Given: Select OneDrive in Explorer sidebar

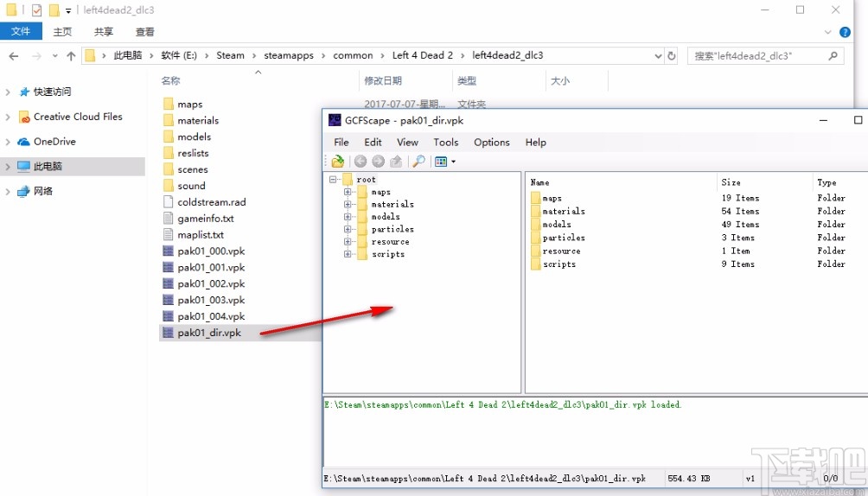Looking at the screenshot, I should (54, 142).
